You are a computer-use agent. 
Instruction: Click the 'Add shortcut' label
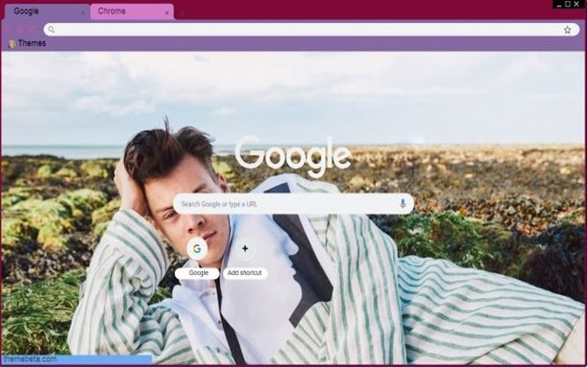click(x=244, y=273)
